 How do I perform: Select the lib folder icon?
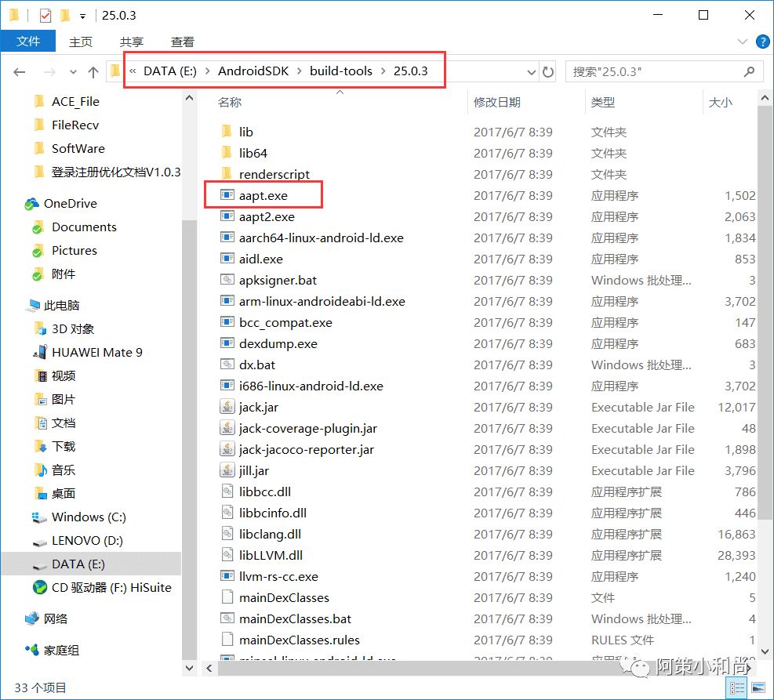227,131
